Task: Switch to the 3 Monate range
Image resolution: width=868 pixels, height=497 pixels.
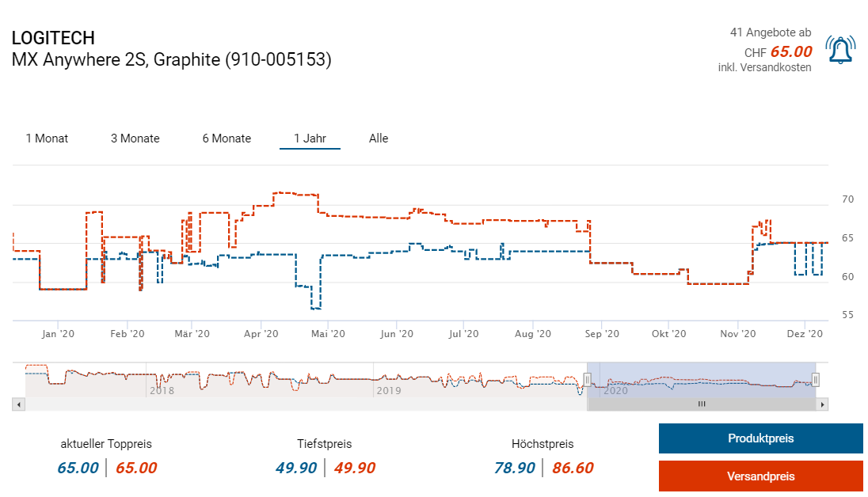Action: [135, 138]
